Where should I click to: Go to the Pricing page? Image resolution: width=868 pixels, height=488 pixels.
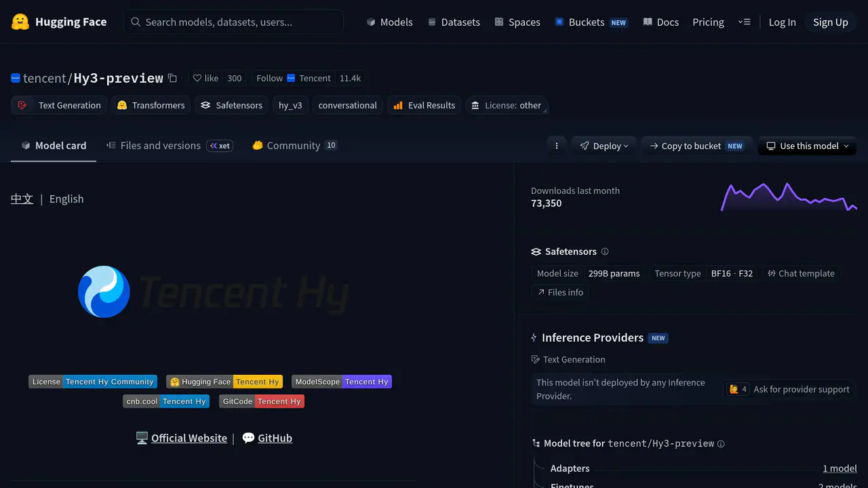(x=708, y=22)
